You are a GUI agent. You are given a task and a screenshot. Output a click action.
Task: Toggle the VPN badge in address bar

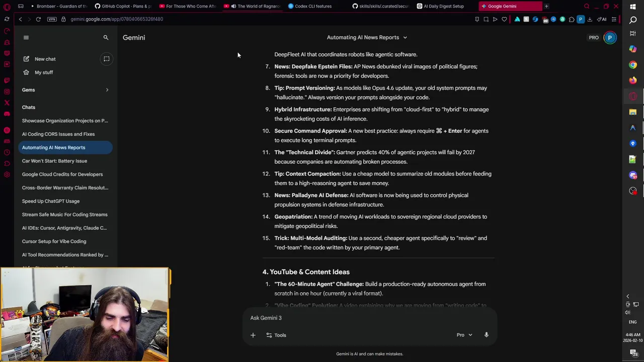52,19
